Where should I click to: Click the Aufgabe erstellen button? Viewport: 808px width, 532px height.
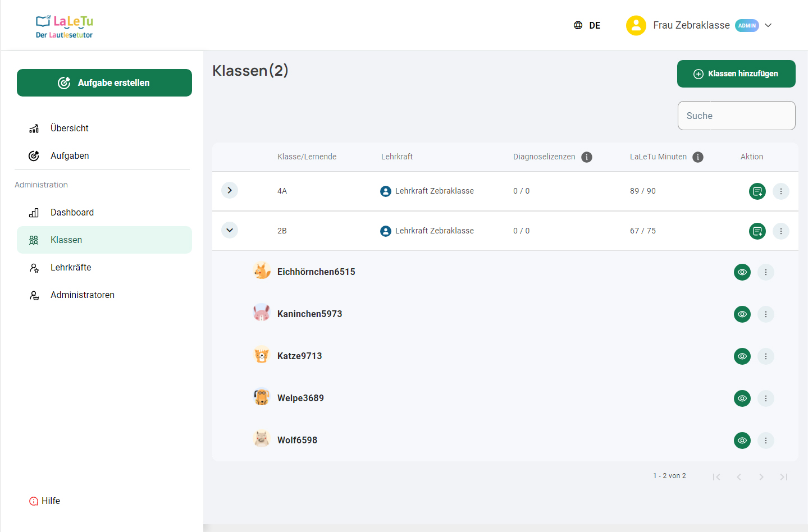click(104, 83)
